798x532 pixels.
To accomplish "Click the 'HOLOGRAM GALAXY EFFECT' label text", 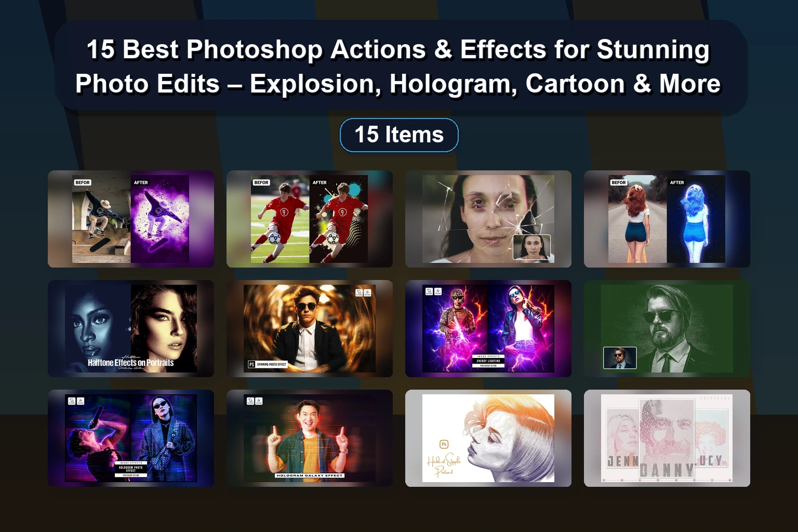I will [x=310, y=475].
